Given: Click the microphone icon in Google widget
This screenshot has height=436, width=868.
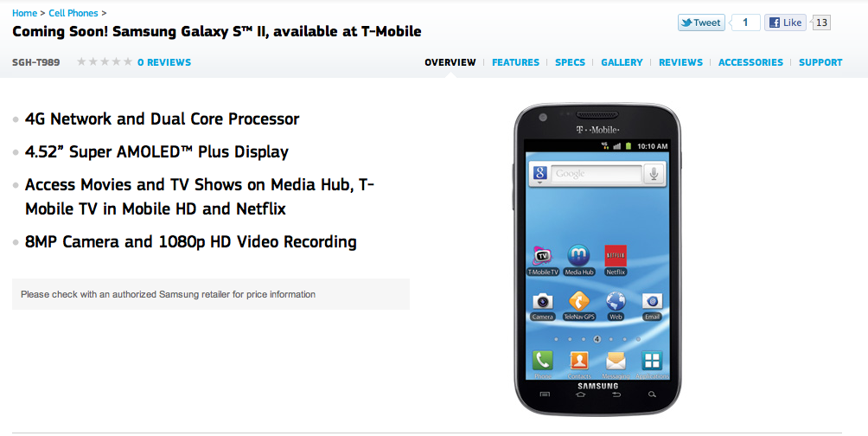Looking at the screenshot, I should point(654,173).
